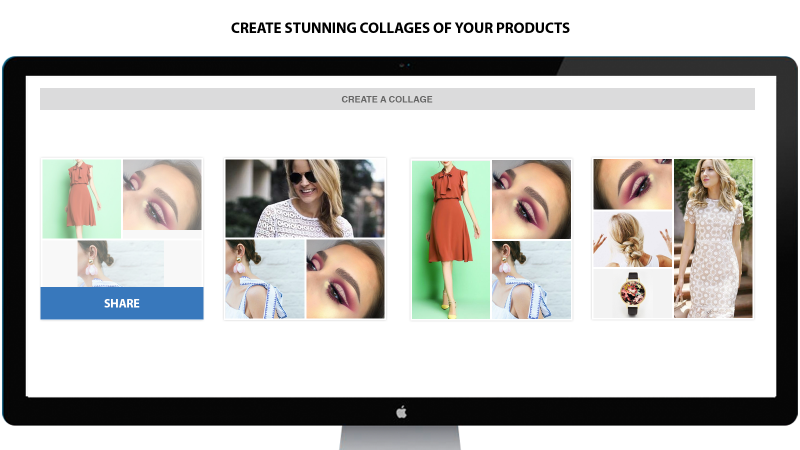
Task: Click faded earring photo above the SHARE button
Action: click(x=121, y=263)
